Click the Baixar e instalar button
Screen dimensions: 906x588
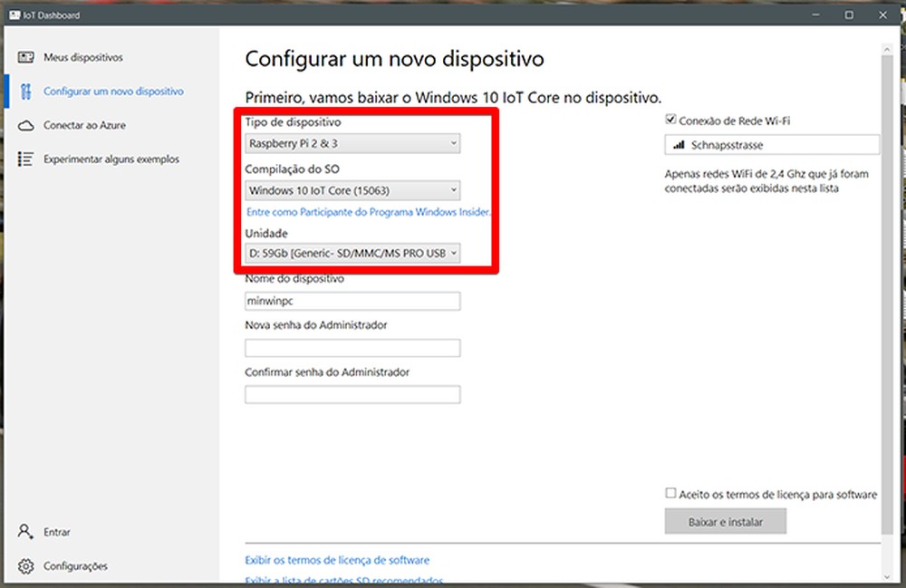725,521
